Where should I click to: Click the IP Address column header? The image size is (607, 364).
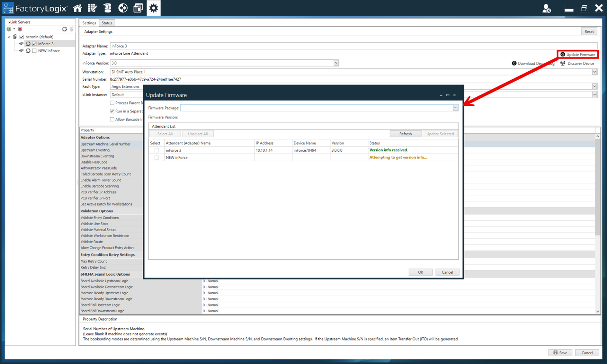[273, 143]
